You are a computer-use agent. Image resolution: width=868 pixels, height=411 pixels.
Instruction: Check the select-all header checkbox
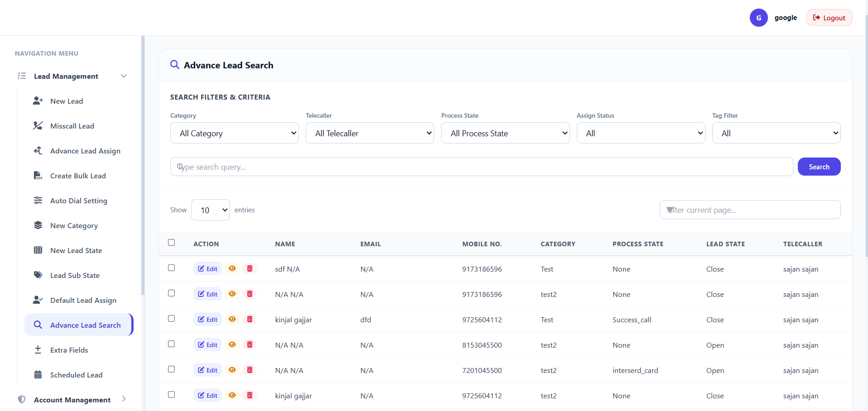coord(171,243)
